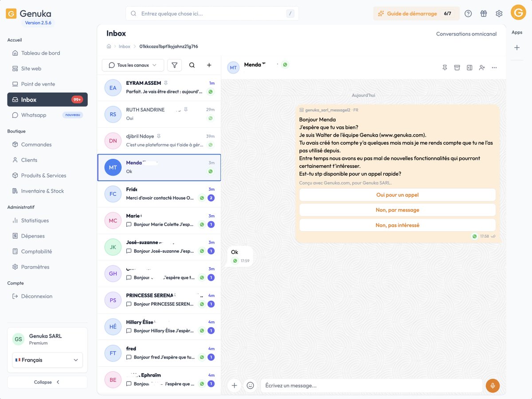Pin the Menda conversation using header pin icon
Screen dimensions: 532x399
coord(445,67)
